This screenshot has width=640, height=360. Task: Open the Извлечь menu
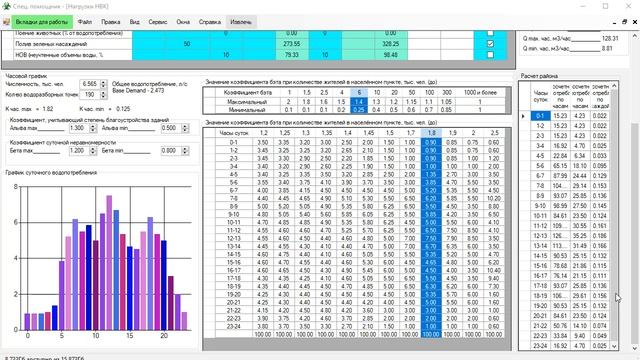pyautogui.click(x=241, y=22)
